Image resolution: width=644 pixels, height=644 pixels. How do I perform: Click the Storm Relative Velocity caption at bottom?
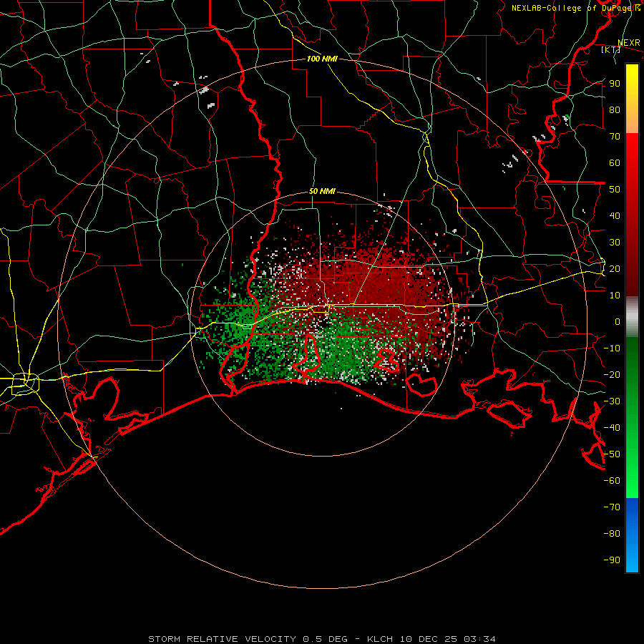(321, 639)
